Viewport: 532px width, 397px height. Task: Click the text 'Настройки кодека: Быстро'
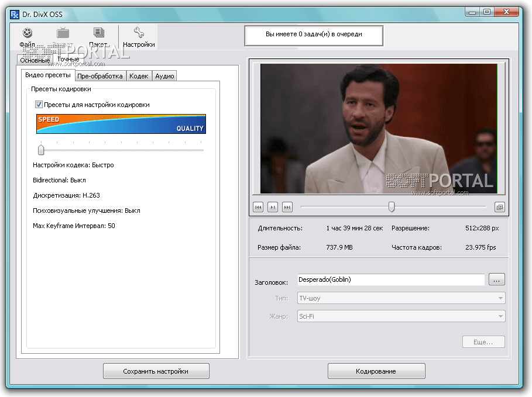click(x=73, y=165)
